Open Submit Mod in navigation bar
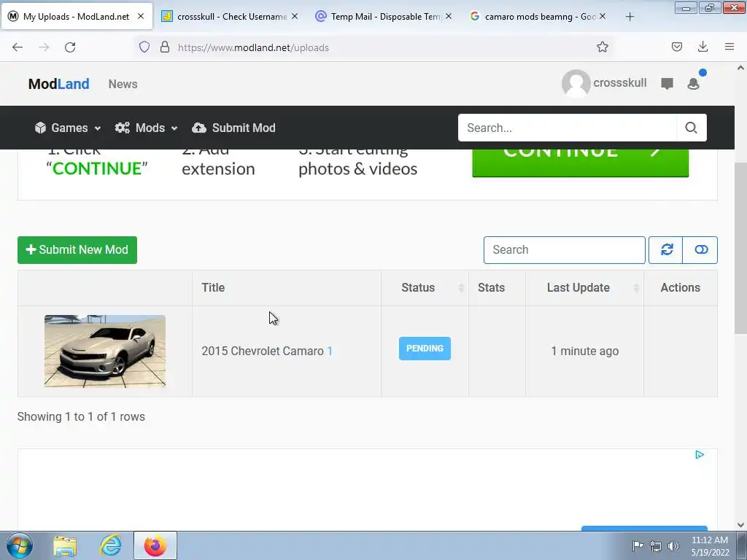The height and width of the screenshot is (560, 747). pyautogui.click(x=233, y=128)
